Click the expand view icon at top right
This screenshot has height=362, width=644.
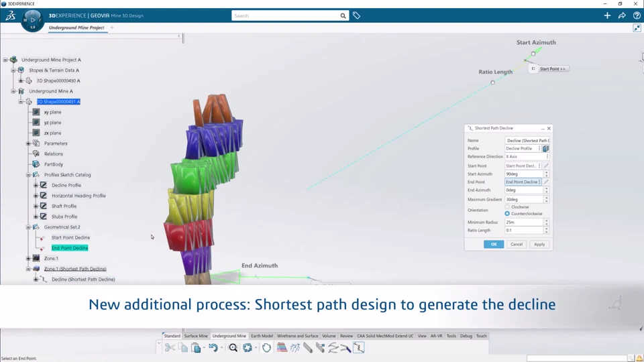tap(637, 28)
